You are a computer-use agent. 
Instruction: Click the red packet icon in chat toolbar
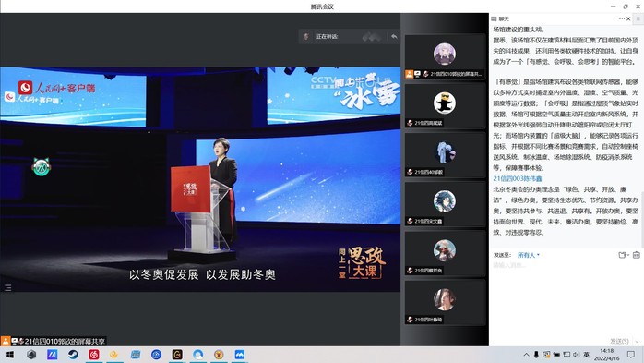pos(637,255)
